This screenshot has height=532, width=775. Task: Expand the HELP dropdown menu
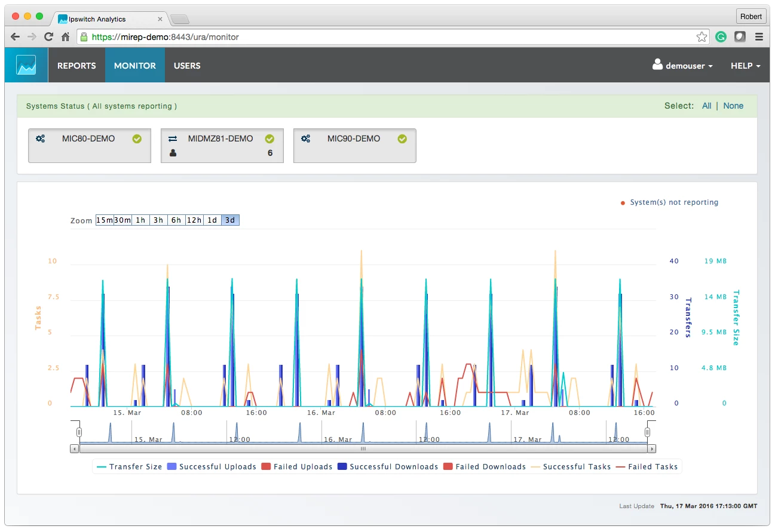coord(745,66)
